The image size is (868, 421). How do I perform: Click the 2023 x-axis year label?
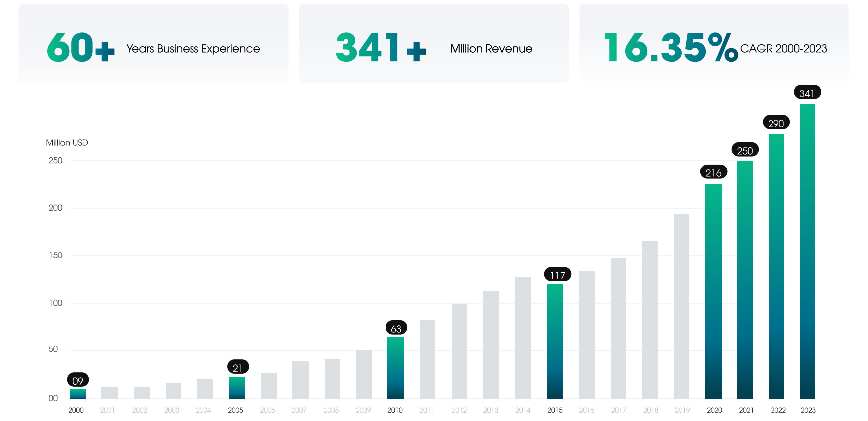point(808,410)
